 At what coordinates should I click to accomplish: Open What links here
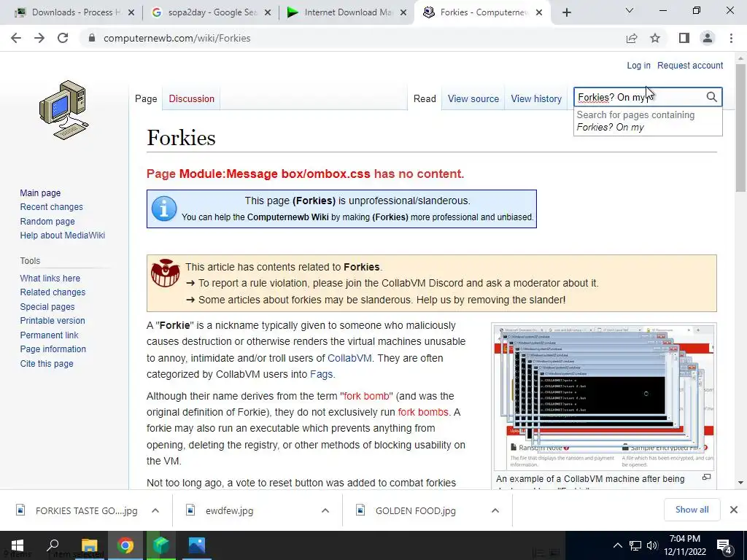pyautogui.click(x=50, y=278)
